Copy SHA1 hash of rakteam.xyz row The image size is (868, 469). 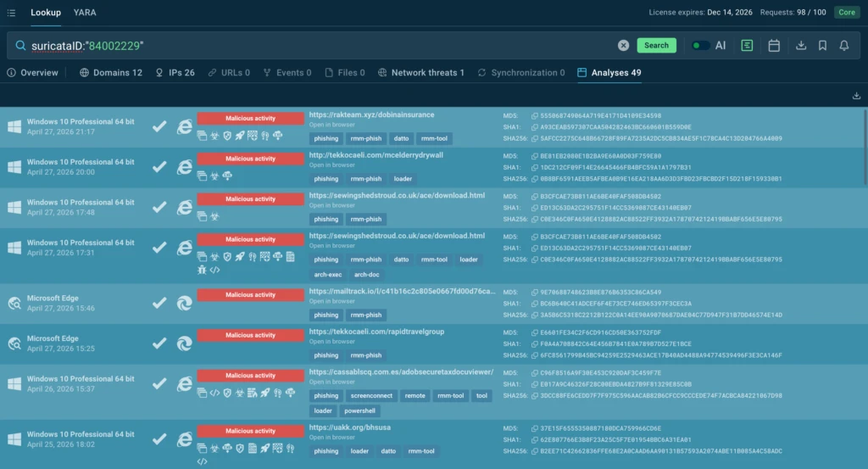535,127
